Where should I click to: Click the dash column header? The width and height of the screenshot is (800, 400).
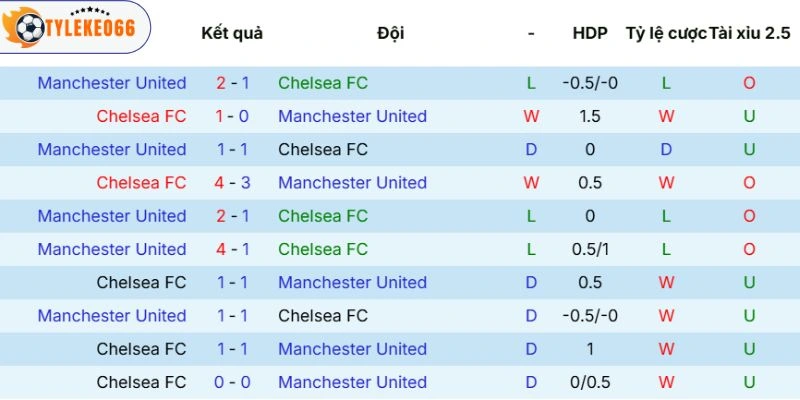pos(531,33)
